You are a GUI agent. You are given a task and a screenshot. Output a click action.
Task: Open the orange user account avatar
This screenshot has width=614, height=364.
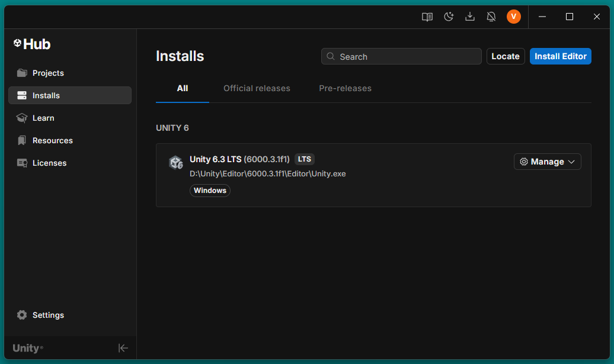513,17
